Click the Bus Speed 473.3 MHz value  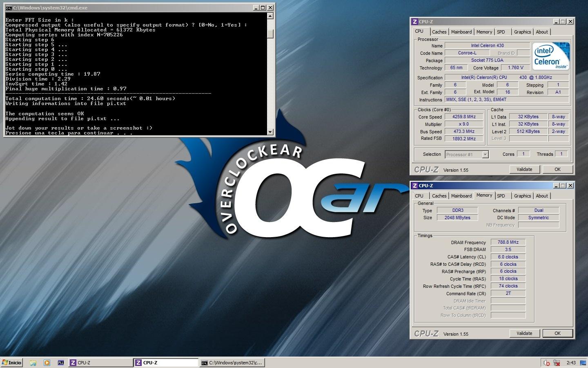(464, 132)
